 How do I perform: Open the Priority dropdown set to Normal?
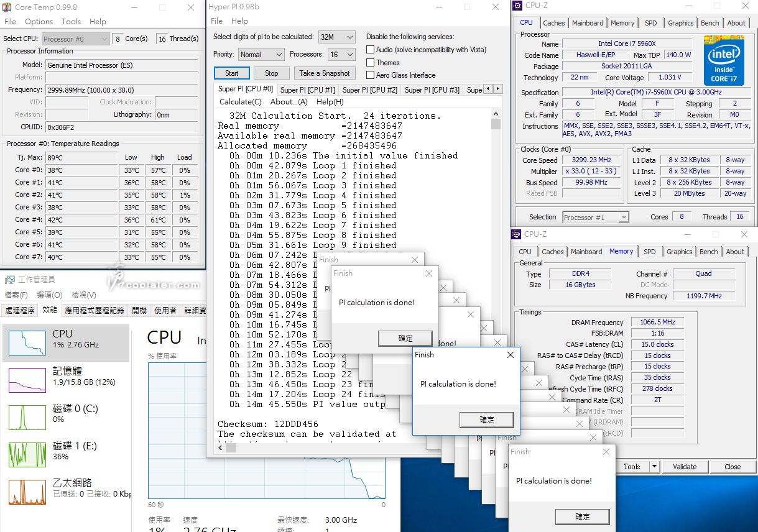(x=261, y=55)
